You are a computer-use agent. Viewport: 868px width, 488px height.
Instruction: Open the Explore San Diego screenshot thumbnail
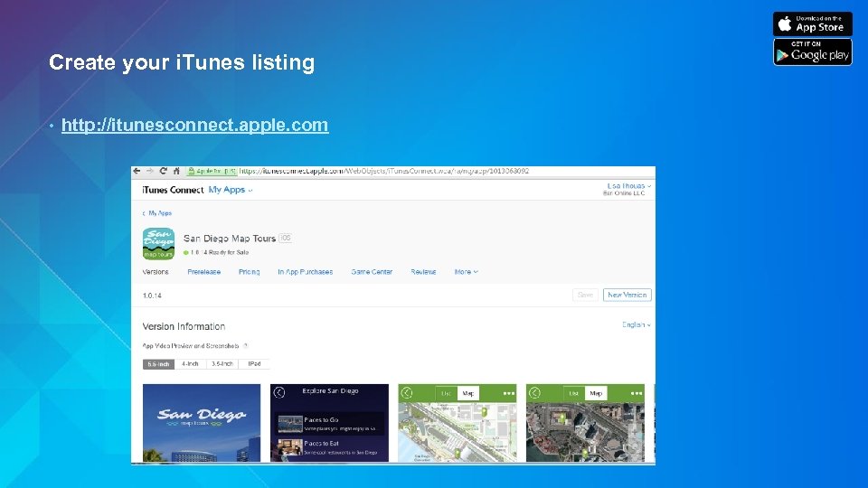[329, 423]
